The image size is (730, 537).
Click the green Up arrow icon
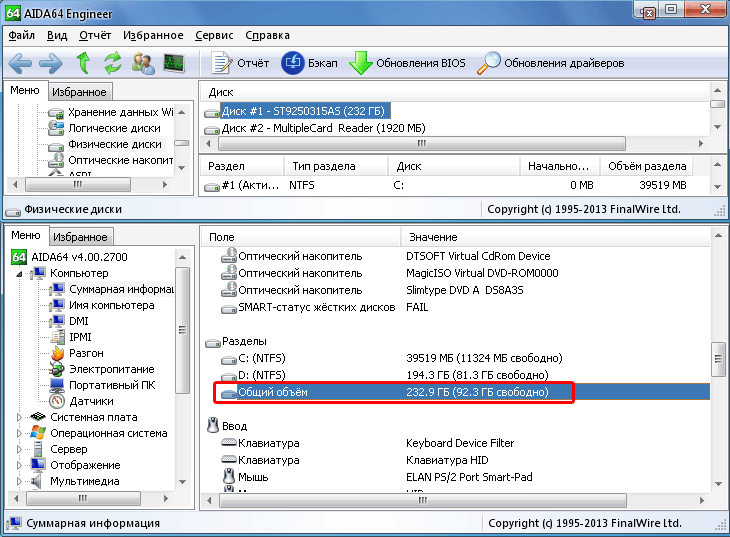tap(83, 63)
